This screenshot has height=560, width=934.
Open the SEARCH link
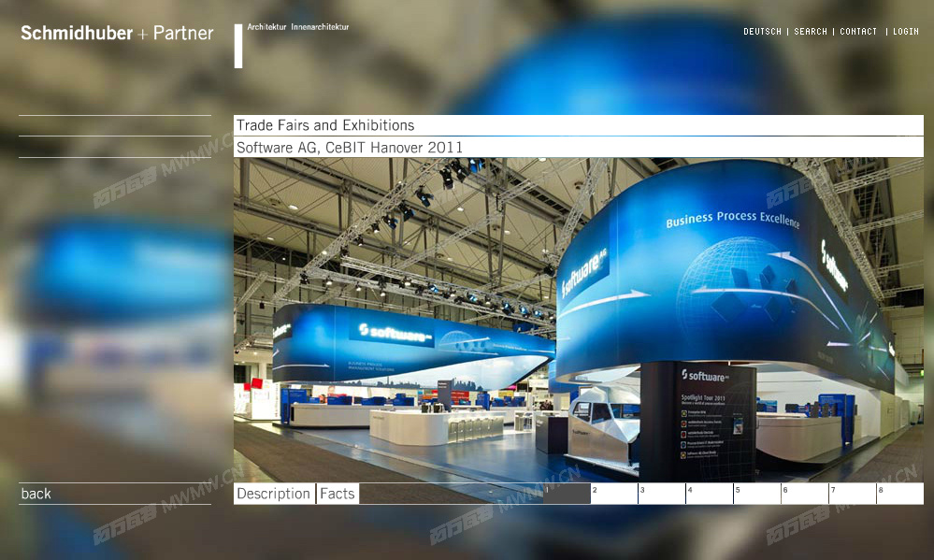pos(810,32)
